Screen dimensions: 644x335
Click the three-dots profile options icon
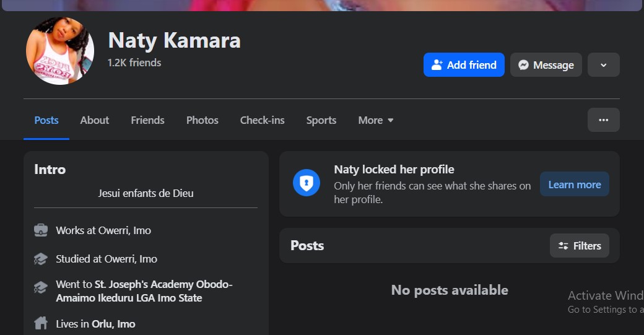(x=603, y=120)
